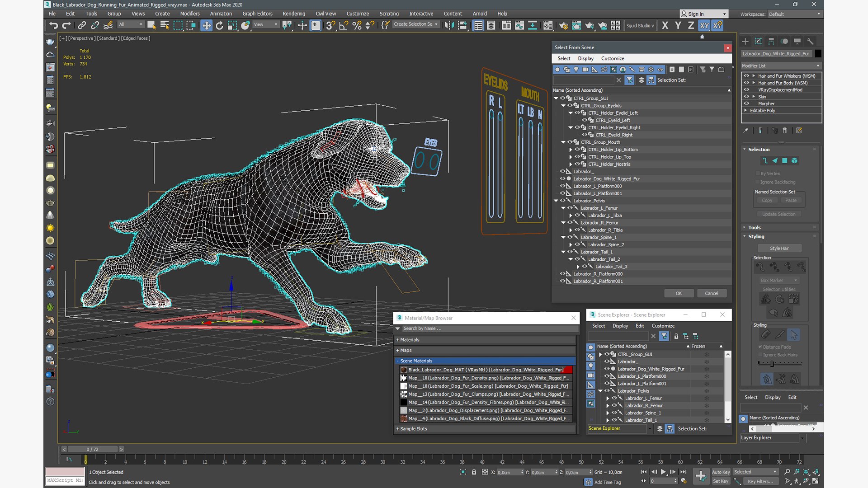
Task: Open the Workspaces Default dropdown
Action: click(x=794, y=14)
